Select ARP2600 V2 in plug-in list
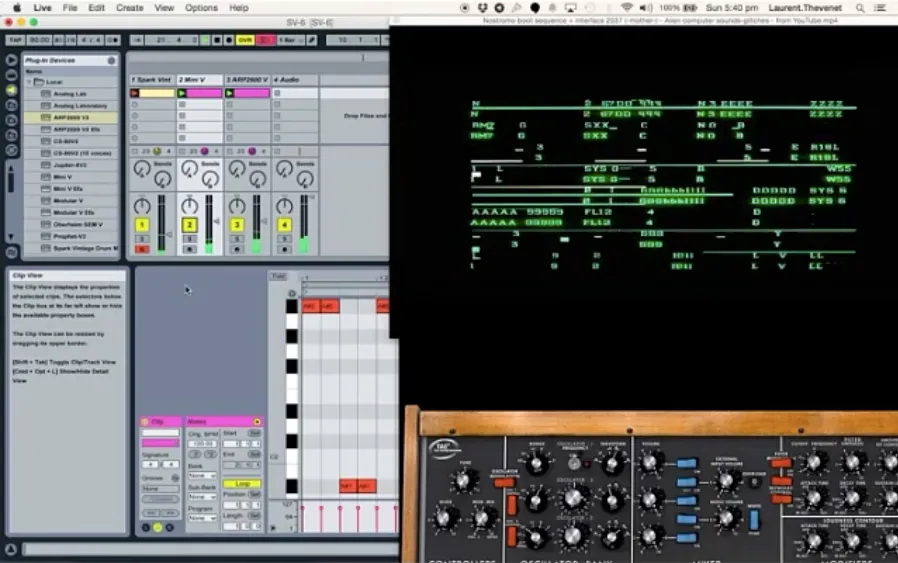 click(72, 117)
